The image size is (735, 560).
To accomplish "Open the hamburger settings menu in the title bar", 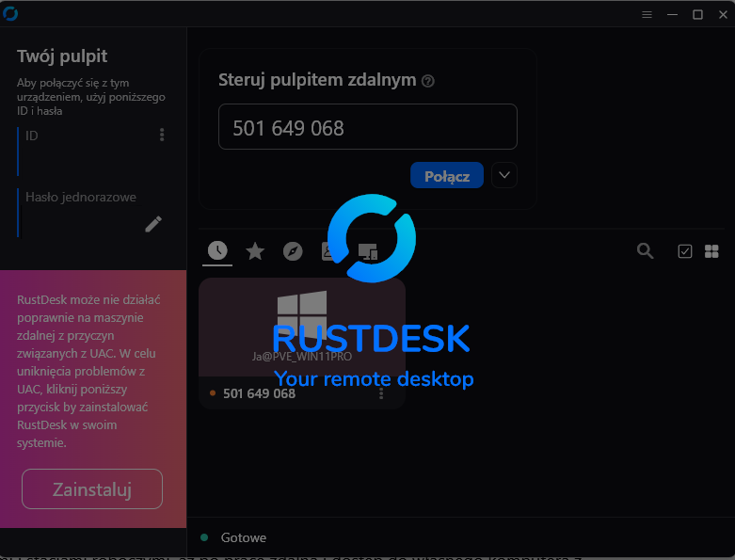I will pyautogui.click(x=647, y=14).
